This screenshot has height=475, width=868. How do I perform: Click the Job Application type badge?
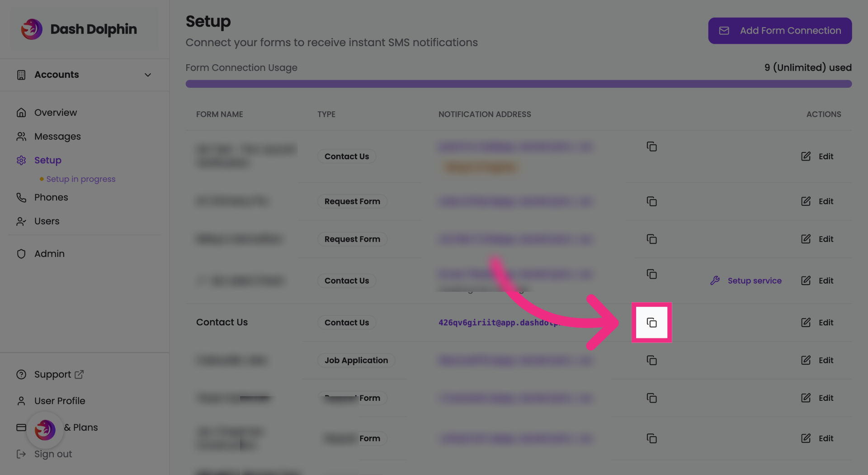point(356,361)
